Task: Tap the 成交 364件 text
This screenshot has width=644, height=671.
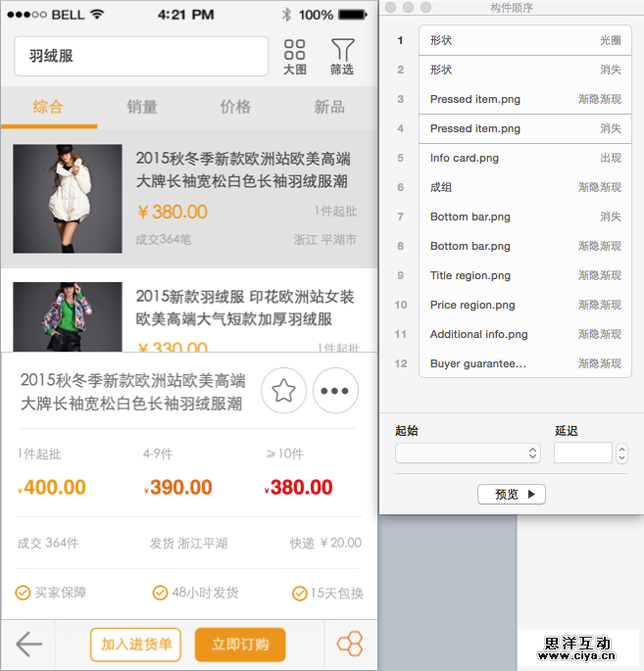Action: 48,543
